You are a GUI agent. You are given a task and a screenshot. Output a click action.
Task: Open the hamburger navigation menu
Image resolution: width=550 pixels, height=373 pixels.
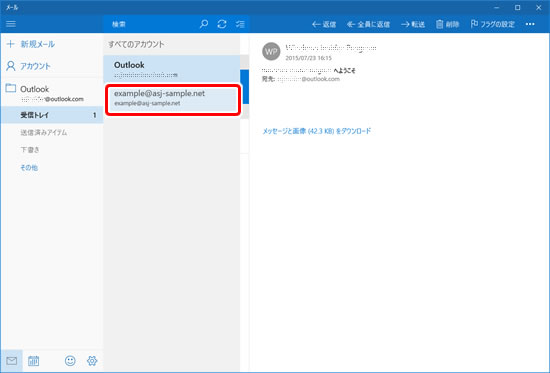[11, 24]
